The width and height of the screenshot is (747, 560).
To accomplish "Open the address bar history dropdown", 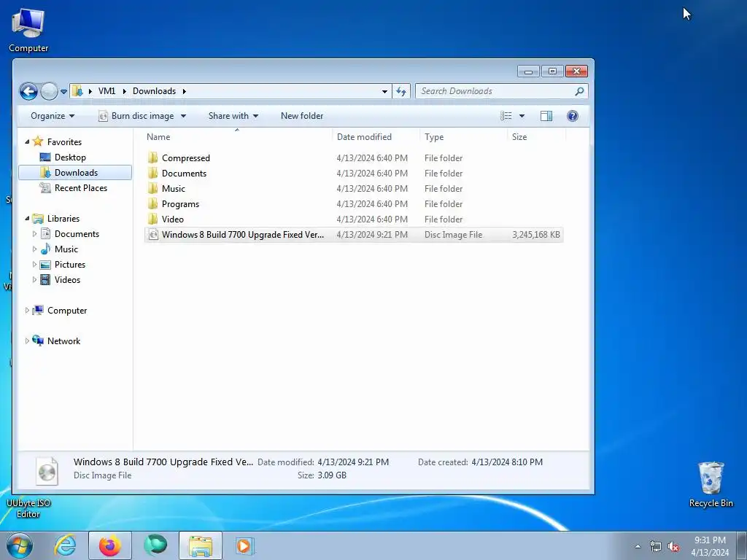I will (384, 91).
